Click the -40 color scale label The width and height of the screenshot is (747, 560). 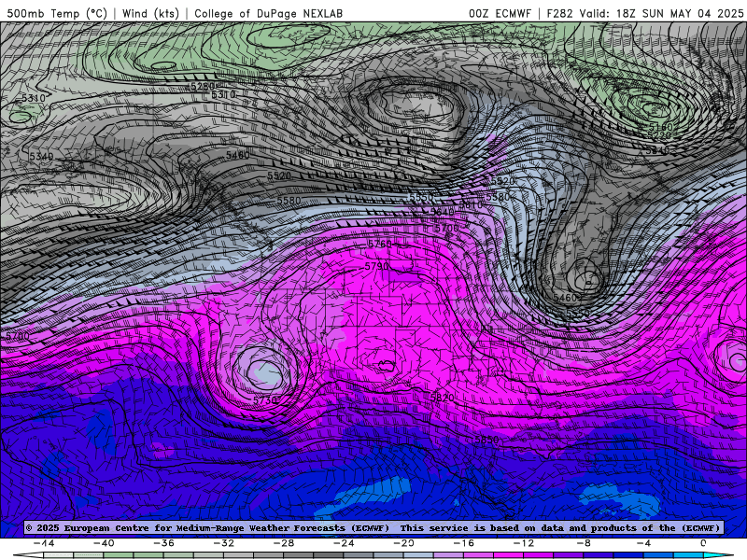point(104,543)
